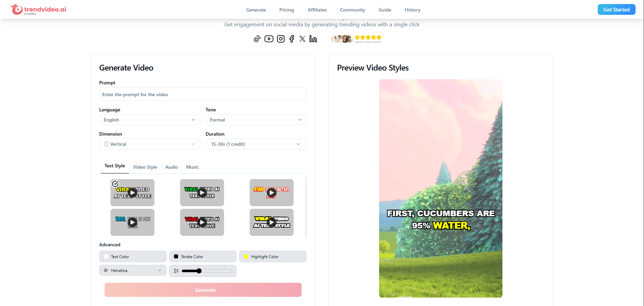The height and width of the screenshot is (306, 644).
Task: Open the Pricing menu item
Action: 287,10
